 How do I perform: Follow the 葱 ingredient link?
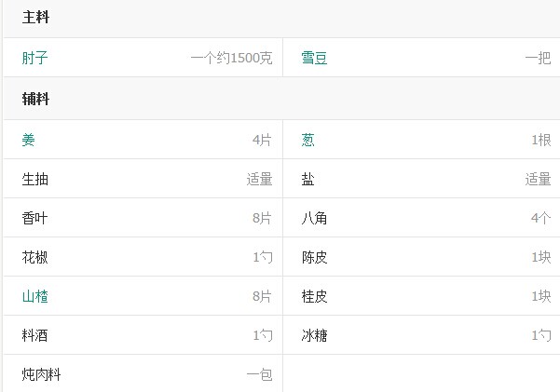(308, 141)
